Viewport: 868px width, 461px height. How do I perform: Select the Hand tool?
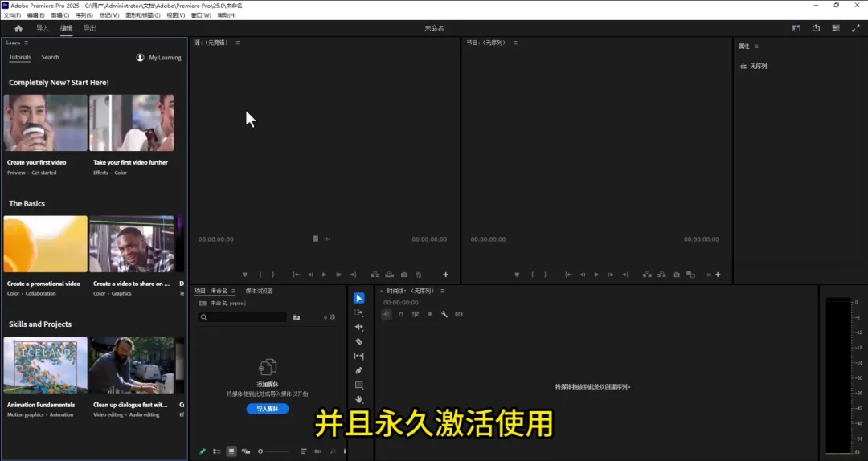click(358, 399)
